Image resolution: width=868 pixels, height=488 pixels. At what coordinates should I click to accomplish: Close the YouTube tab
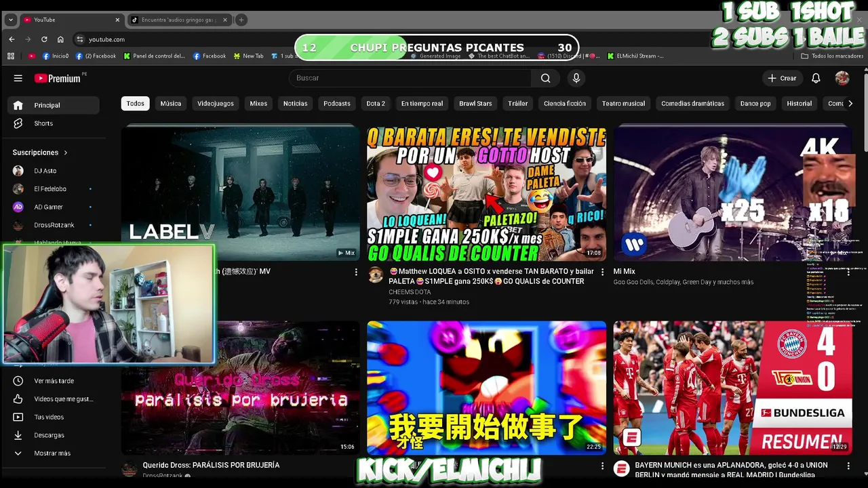pos(117,20)
